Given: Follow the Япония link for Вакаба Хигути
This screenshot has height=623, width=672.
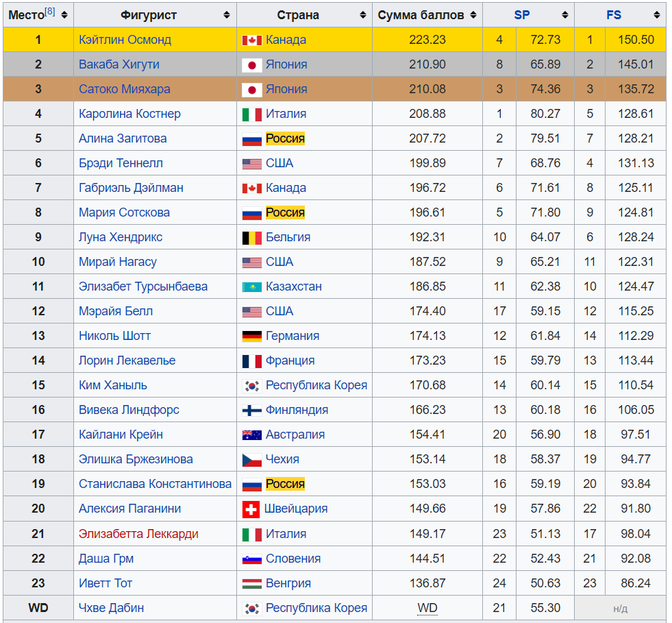Looking at the screenshot, I should pos(286,64).
